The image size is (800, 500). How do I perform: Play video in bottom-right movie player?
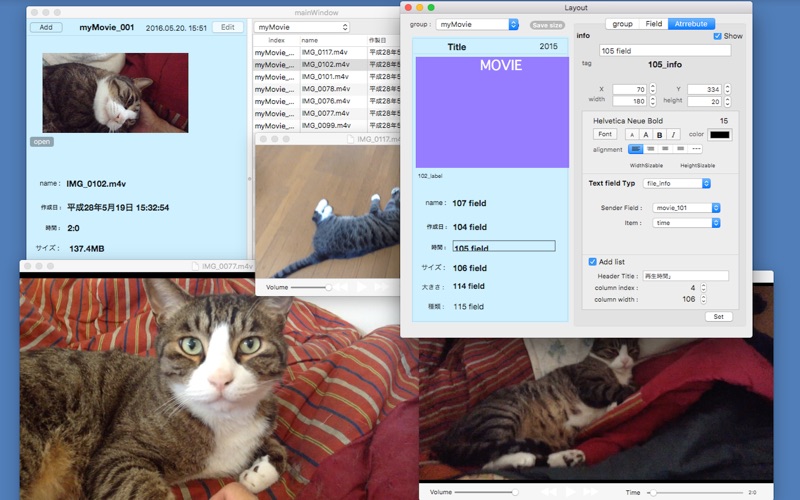570,492
